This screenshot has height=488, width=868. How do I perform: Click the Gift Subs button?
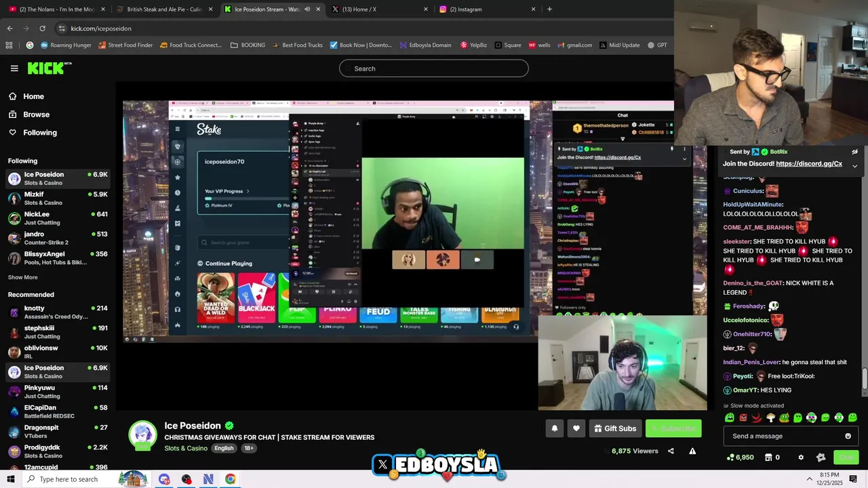coord(615,428)
